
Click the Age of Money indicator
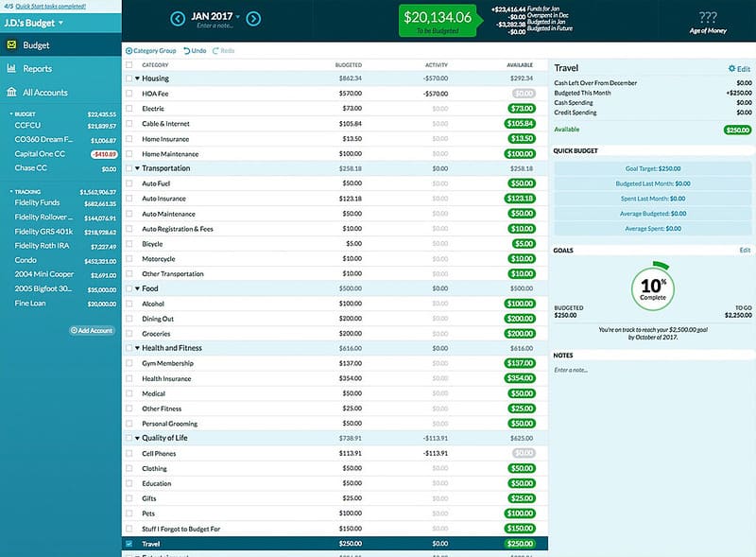708,22
